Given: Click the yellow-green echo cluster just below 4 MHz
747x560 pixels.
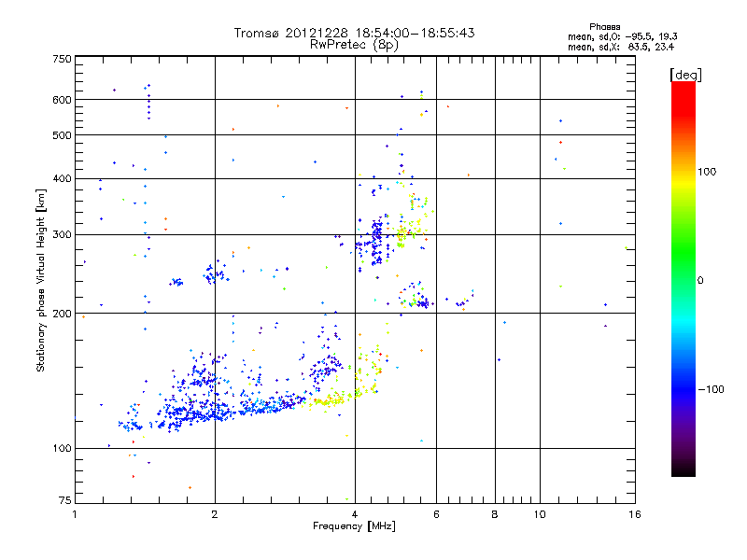Looking at the screenshot, I should [x=329, y=400].
